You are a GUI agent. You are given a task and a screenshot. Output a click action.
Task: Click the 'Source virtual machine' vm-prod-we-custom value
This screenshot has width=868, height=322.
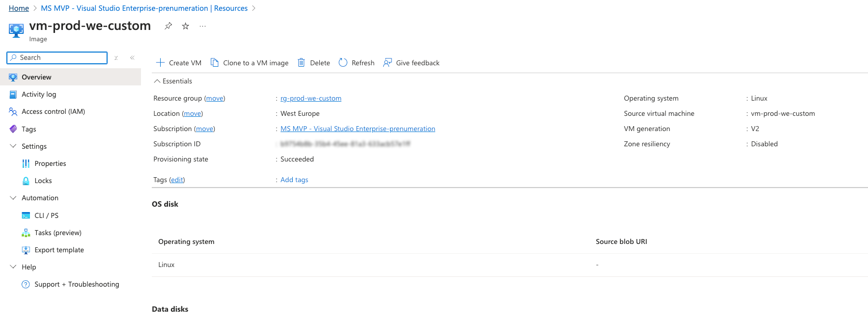(783, 113)
